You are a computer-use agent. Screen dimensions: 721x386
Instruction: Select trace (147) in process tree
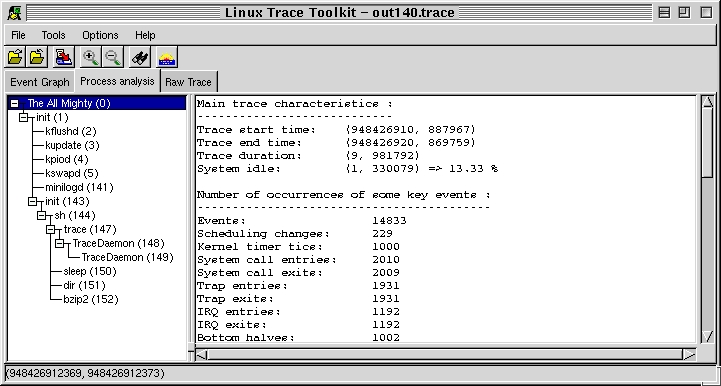click(90, 230)
